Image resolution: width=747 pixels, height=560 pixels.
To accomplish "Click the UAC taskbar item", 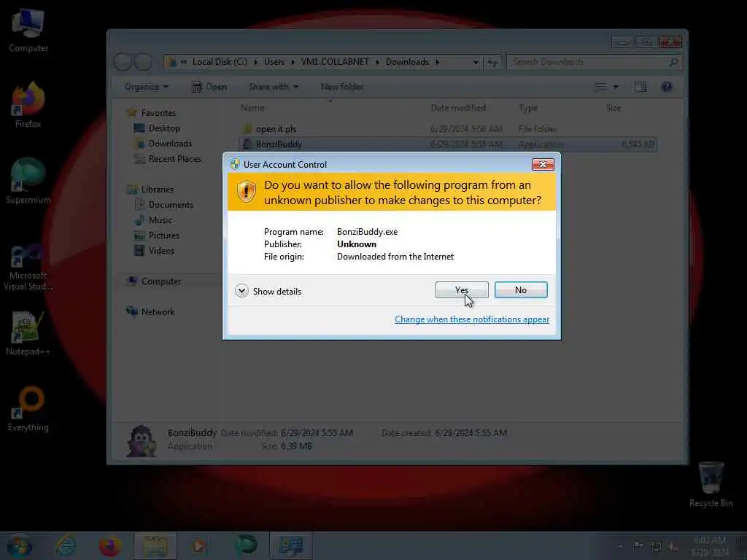I will (291, 545).
